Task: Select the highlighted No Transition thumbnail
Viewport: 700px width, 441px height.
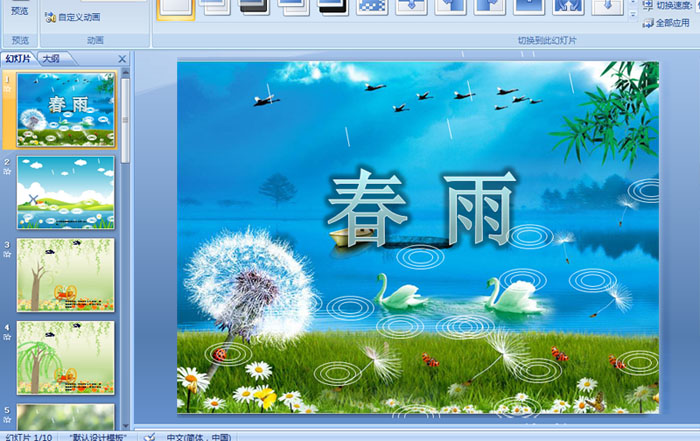Action: click(176, 9)
